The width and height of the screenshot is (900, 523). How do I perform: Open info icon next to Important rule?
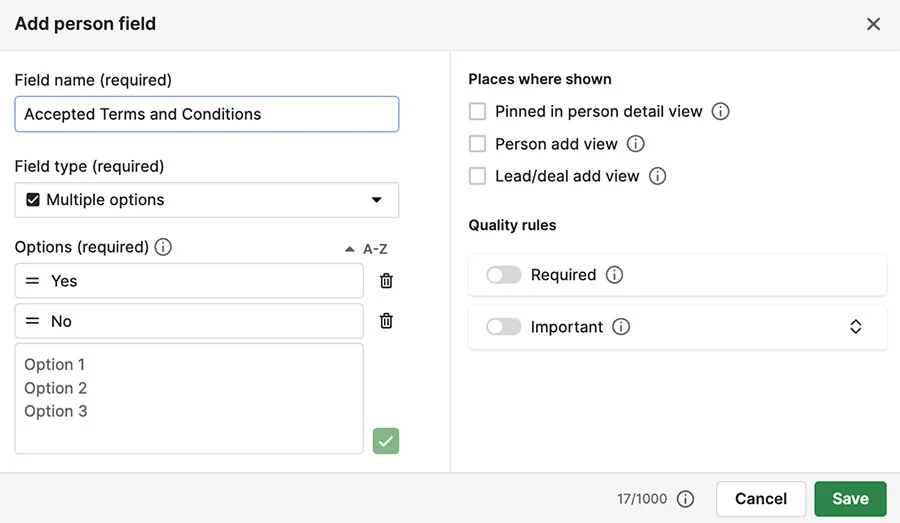tap(621, 327)
